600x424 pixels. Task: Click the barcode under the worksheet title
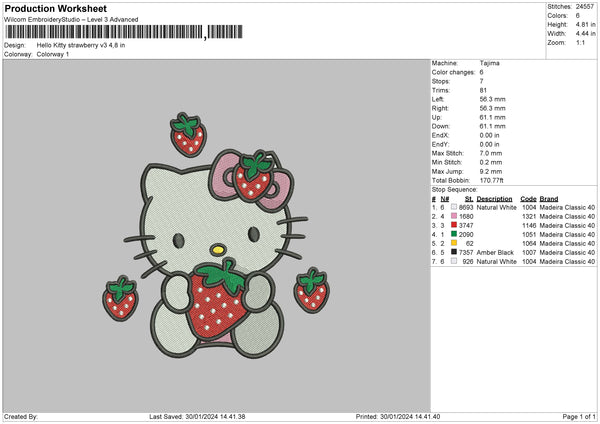tap(124, 32)
